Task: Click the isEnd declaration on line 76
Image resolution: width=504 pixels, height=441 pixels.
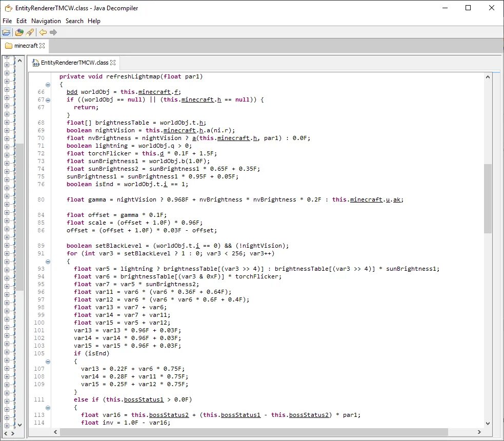Action: pyautogui.click(x=104, y=185)
